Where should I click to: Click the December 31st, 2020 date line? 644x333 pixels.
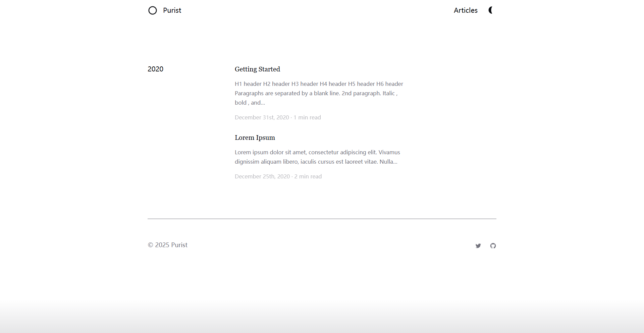278,117
